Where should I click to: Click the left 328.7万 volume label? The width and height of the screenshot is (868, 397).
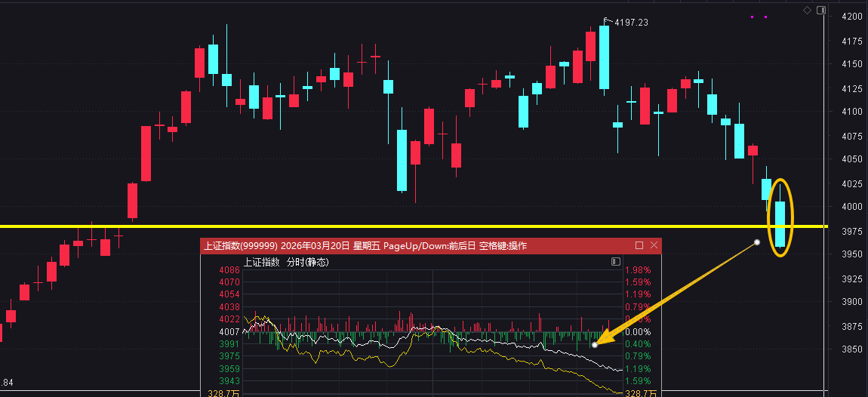(223, 393)
